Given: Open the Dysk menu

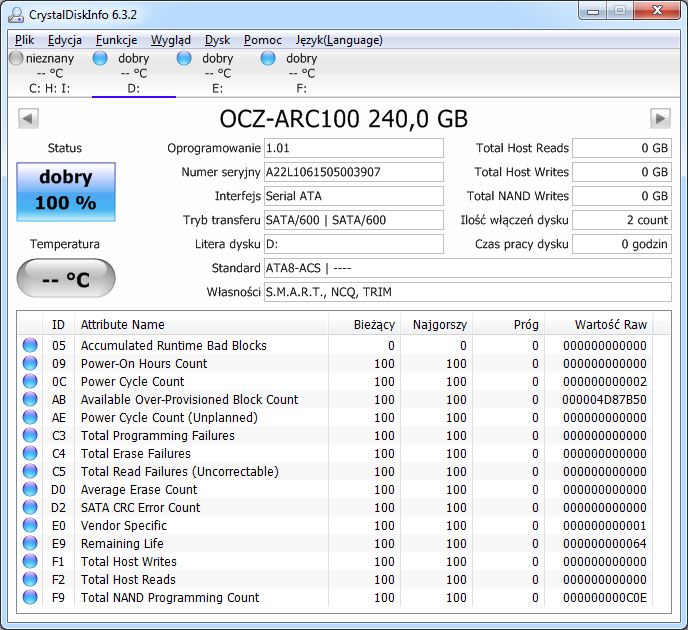Looking at the screenshot, I should 218,40.
